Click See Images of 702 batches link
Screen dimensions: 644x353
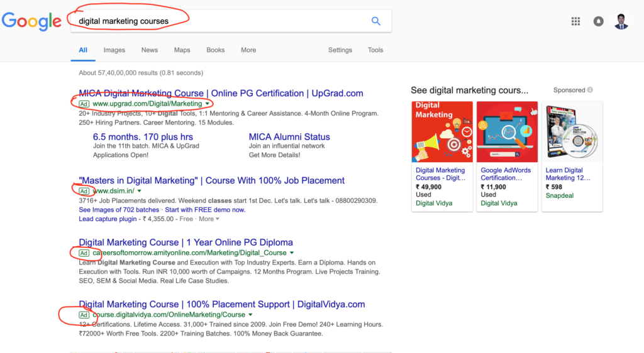[x=119, y=210]
